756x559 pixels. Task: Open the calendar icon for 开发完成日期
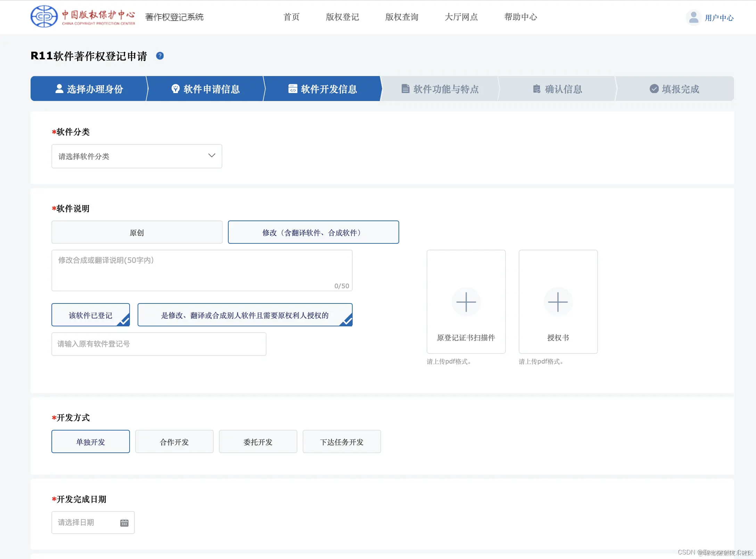124,522
